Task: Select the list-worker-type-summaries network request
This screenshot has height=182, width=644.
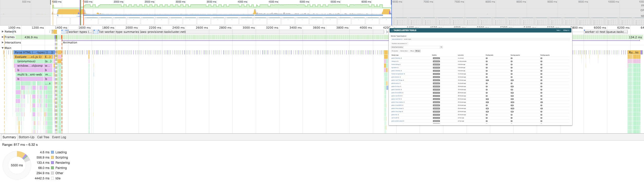Action: [x=241, y=32]
